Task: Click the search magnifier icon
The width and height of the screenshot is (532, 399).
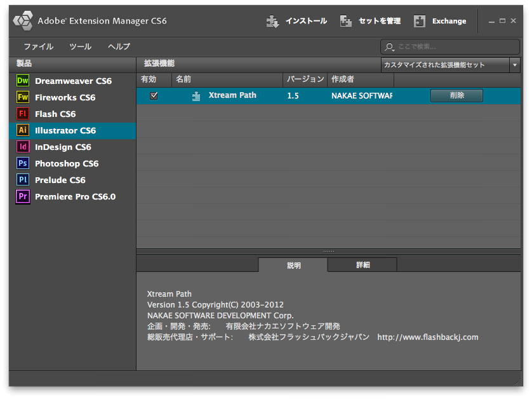Action: point(390,47)
